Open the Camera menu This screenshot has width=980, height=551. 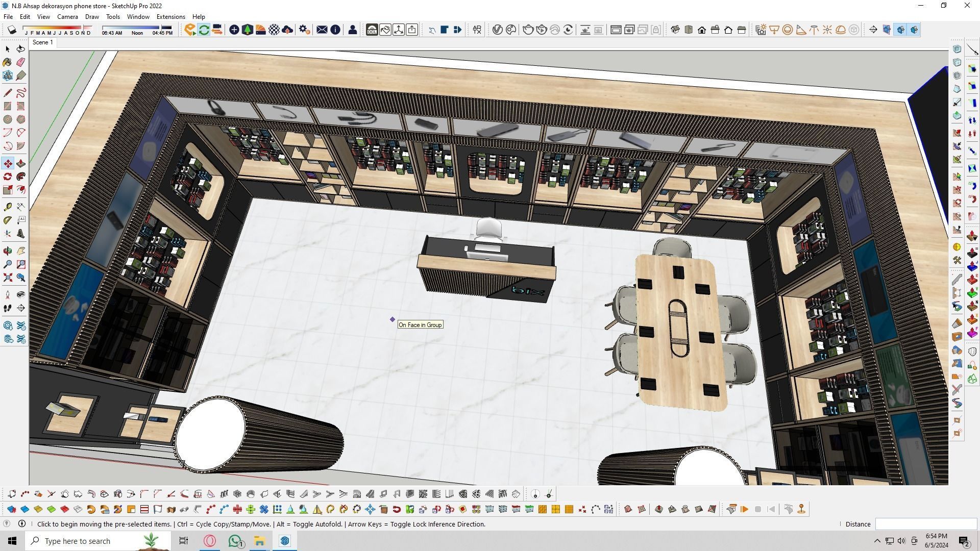click(67, 17)
